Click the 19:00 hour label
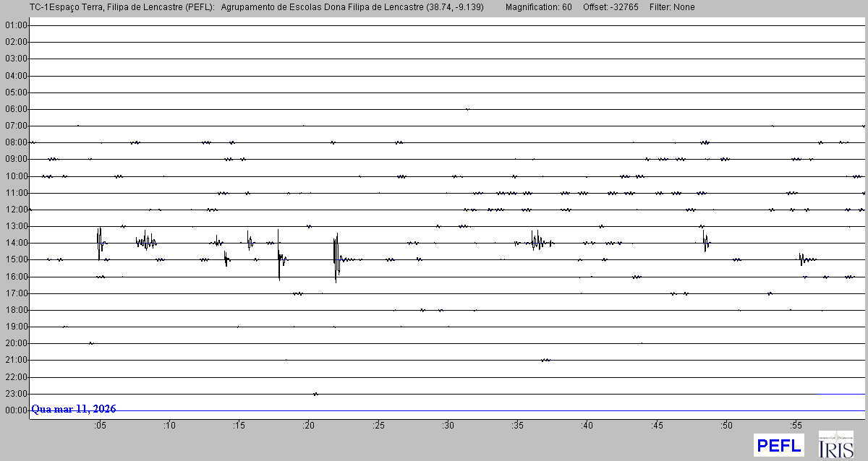The width and height of the screenshot is (868, 461). (x=16, y=327)
